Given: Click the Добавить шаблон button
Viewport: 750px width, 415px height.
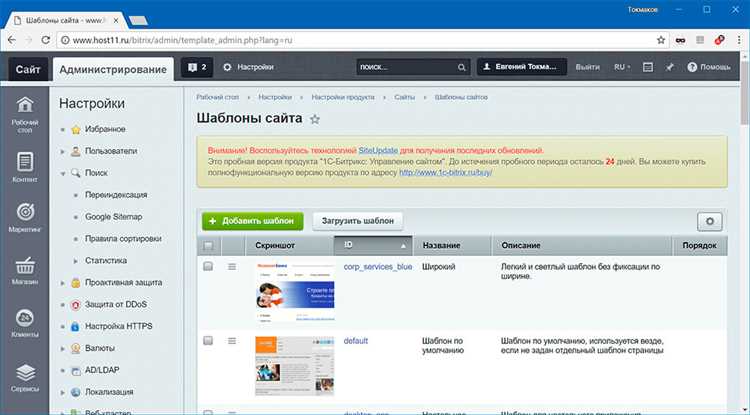Looking at the screenshot, I should [253, 221].
